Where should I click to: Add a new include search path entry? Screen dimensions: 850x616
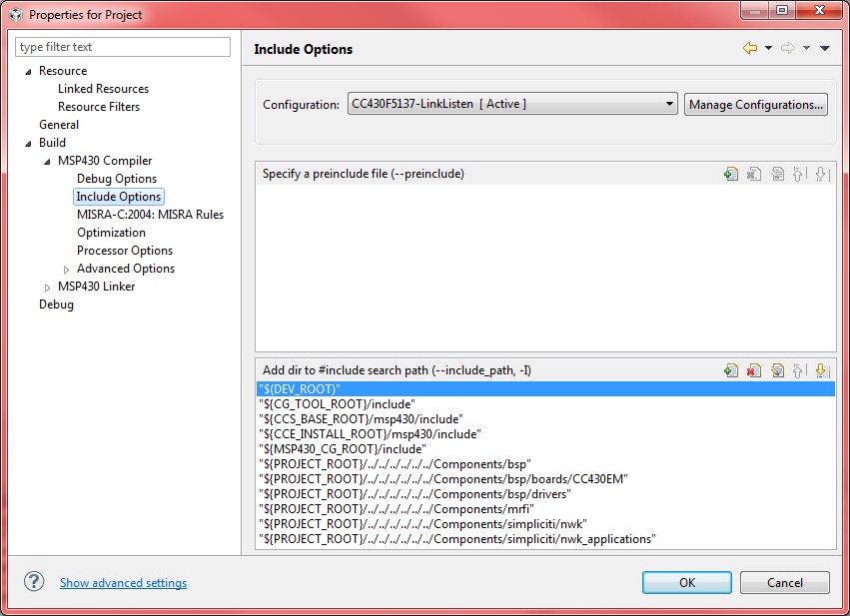730,370
